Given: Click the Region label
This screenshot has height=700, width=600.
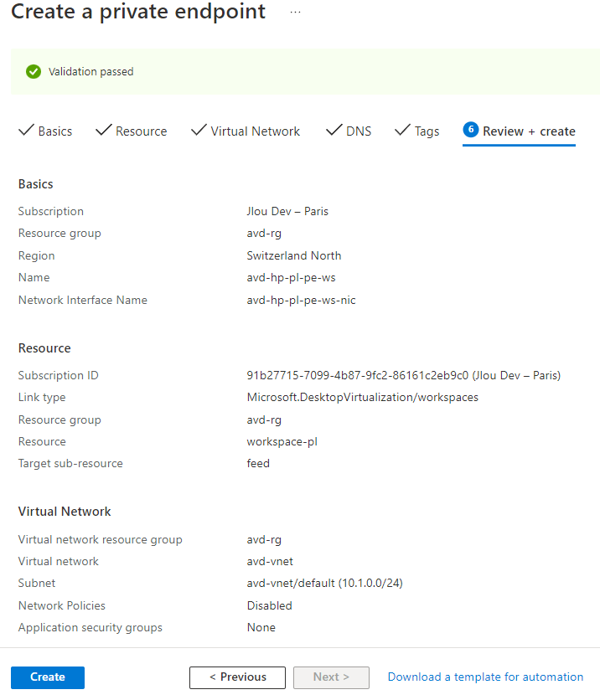Looking at the screenshot, I should coord(36,256).
